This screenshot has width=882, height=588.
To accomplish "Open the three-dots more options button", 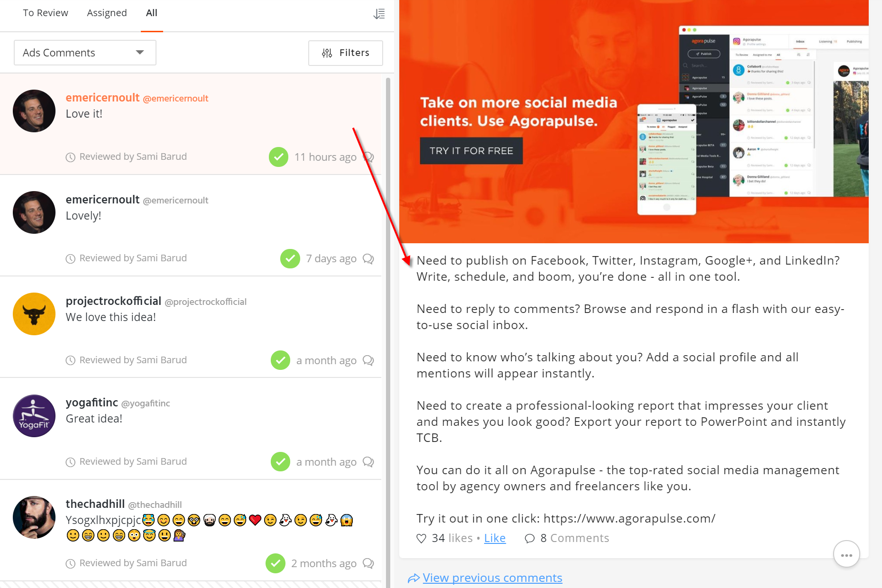I will [x=846, y=554].
